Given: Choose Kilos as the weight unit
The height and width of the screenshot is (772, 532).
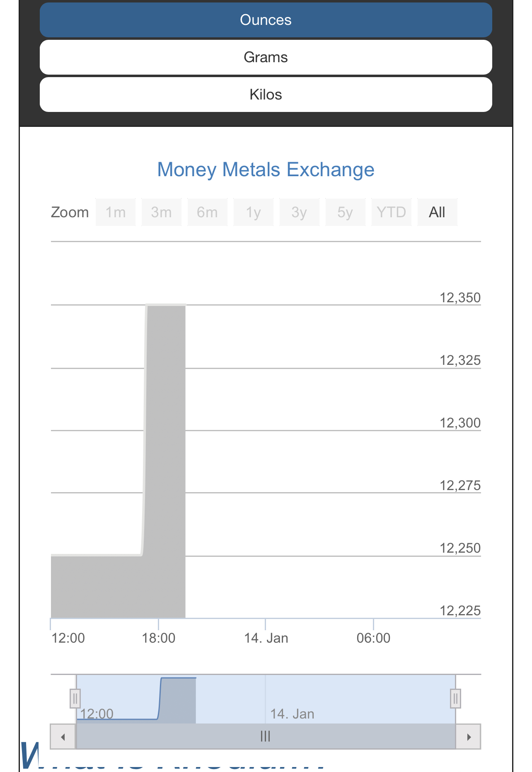Looking at the screenshot, I should coord(266,95).
